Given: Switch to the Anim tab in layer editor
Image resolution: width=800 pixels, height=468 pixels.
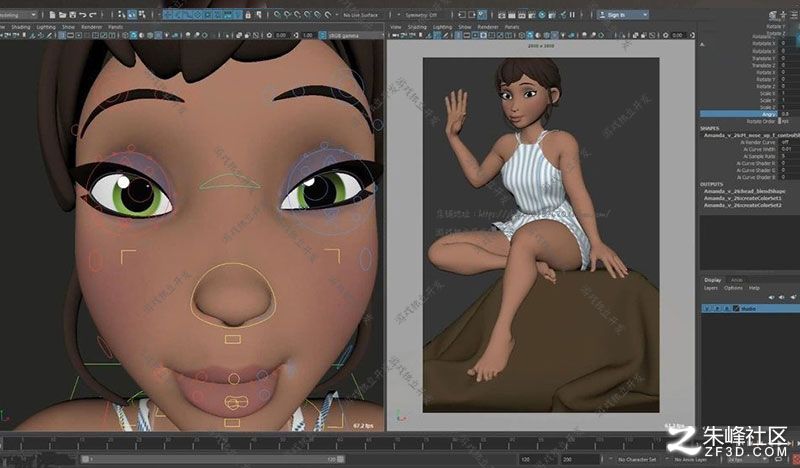Looking at the screenshot, I should pos(737,280).
